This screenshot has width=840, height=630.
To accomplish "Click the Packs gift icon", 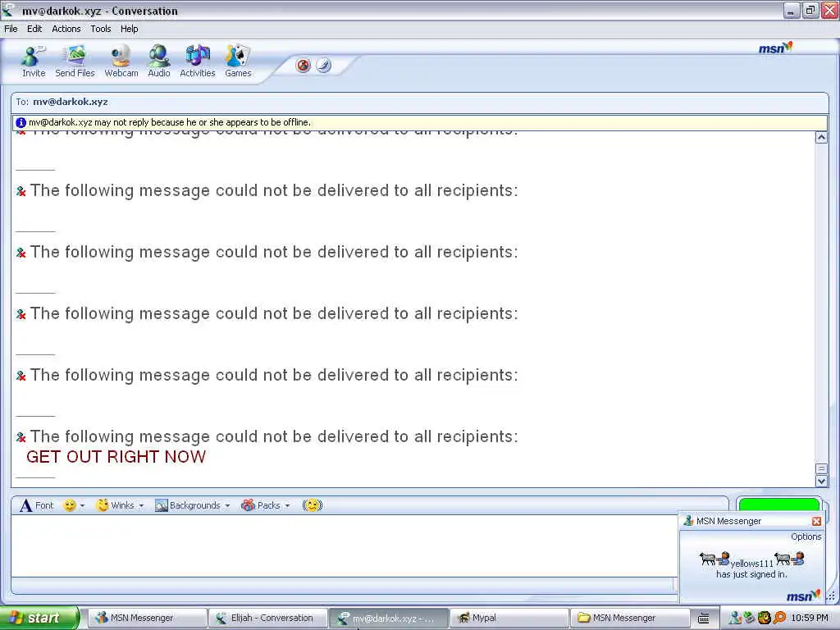I will pos(248,505).
